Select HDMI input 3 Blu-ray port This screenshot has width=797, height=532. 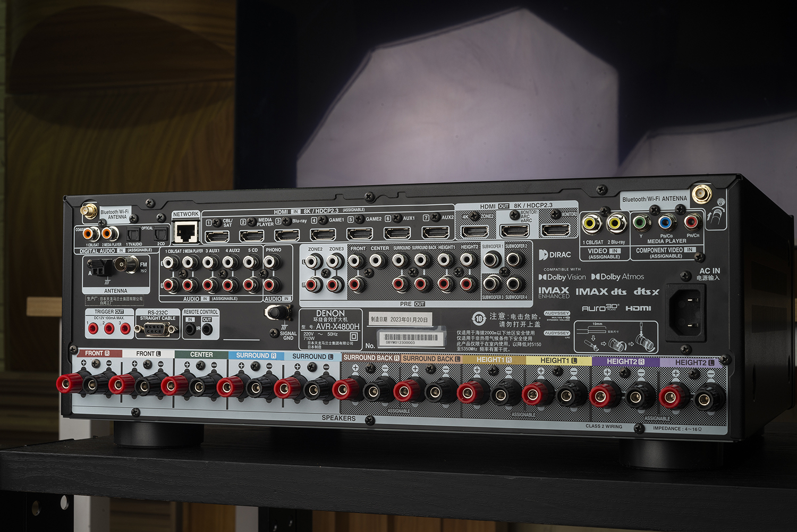(x=287, y=235)
